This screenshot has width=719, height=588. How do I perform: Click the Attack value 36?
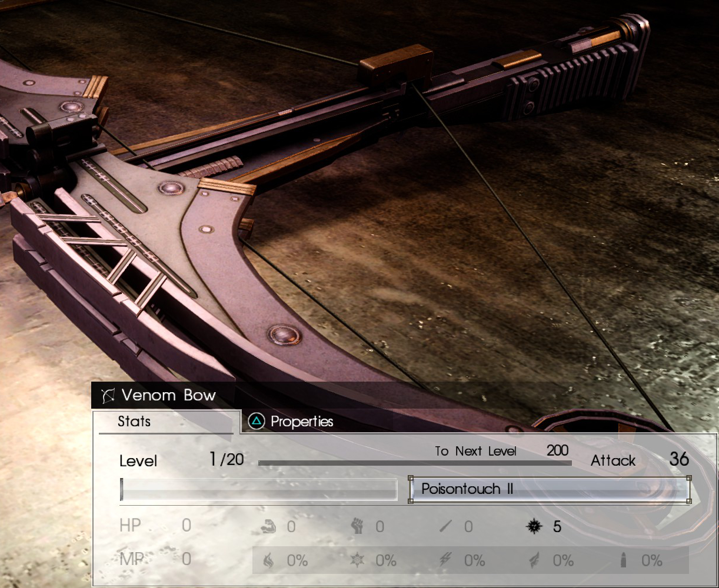[679, 459]
